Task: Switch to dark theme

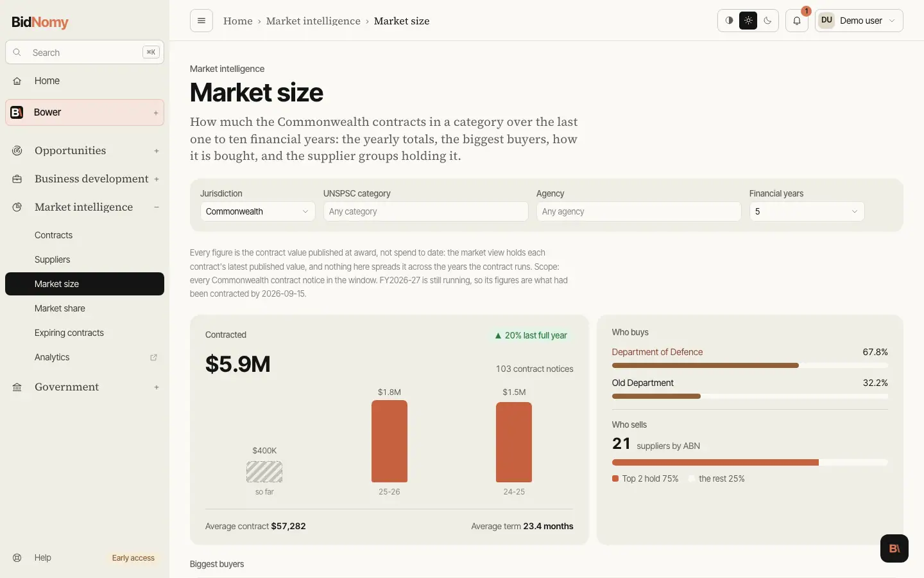Action: [767, 21]
